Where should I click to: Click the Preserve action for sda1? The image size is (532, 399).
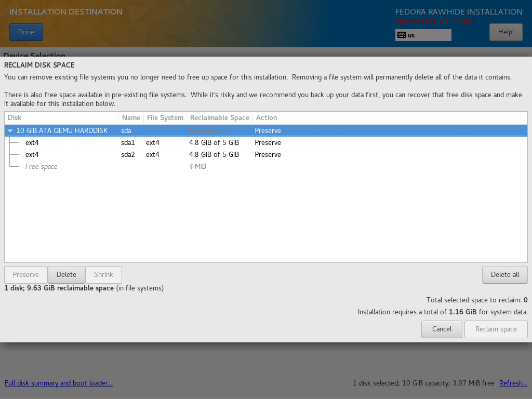(x=268, y=142)
